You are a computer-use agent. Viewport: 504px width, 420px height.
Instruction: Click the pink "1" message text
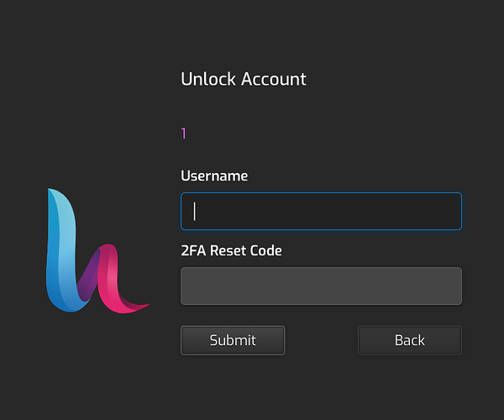click(x=184, y=134)
